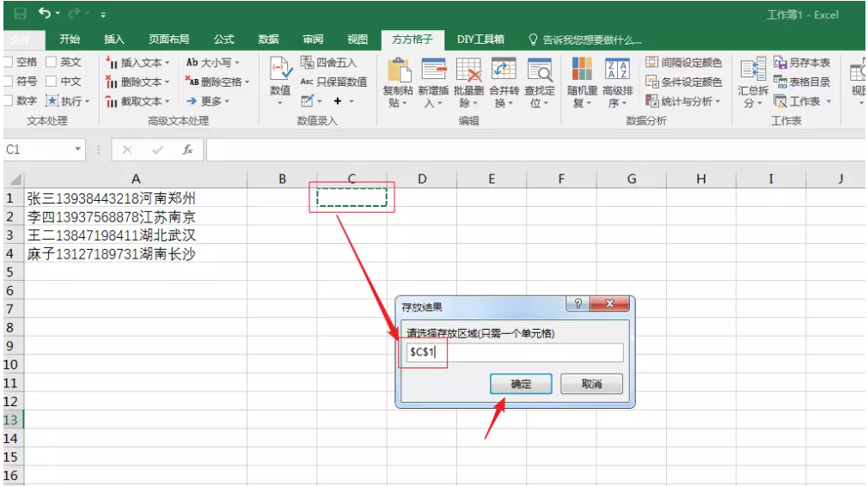Open the Name Box dropdown arrow
This screenshot has width=868, height=486.
(78, 149)
